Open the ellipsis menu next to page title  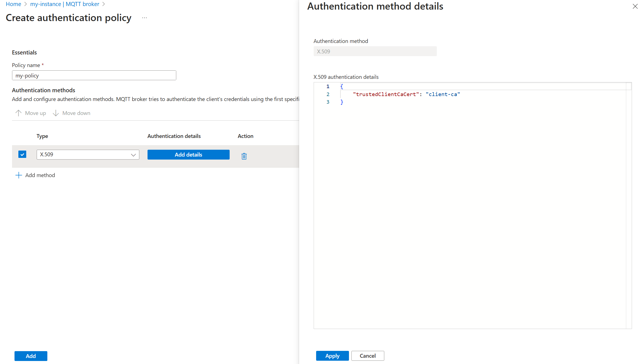pos(144,18)
